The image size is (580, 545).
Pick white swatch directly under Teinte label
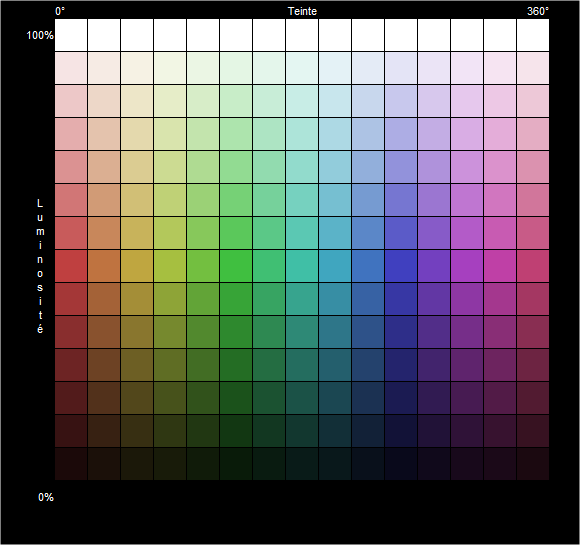(302, 35)
